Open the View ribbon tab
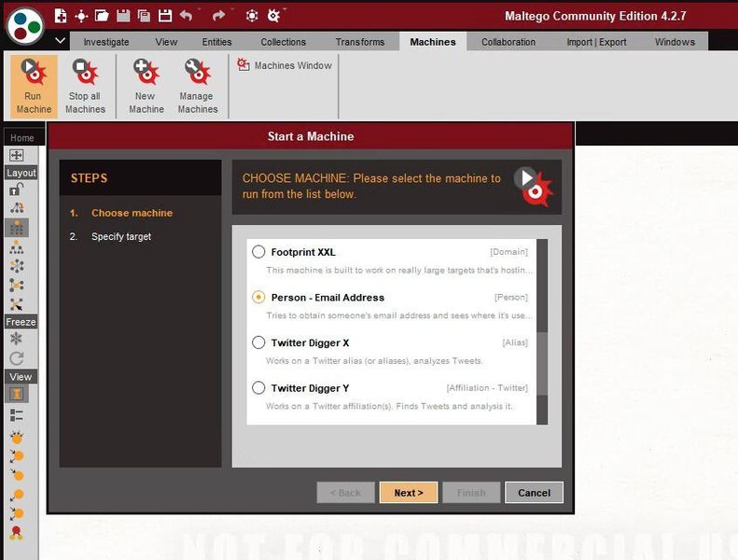Image resolution: width=738 pixels, height=560 pixels. [166, 42]
